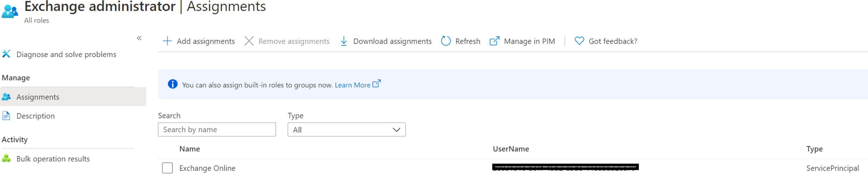
Task: Tick the Exchange Online row checkbox
Action: point(167,168)
